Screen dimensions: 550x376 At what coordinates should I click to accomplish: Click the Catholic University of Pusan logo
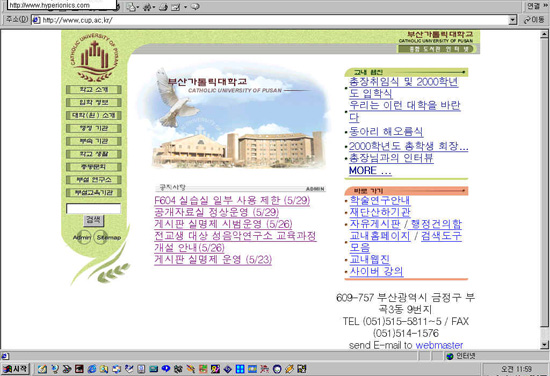pyautogui.click(x=94, y=58)
